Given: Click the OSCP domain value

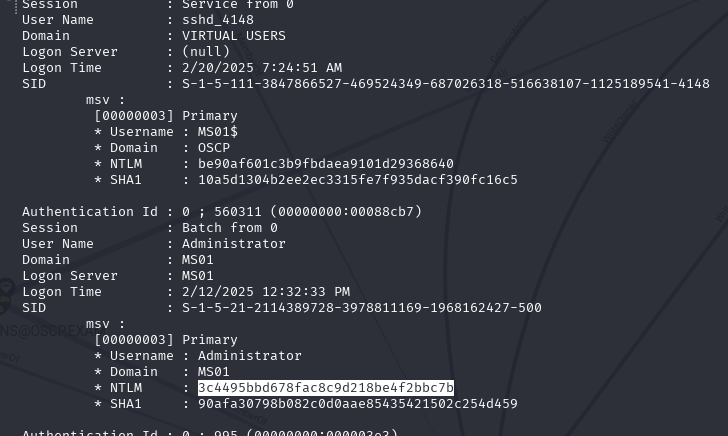Looking at the screenshot, I should coord(214,148).
